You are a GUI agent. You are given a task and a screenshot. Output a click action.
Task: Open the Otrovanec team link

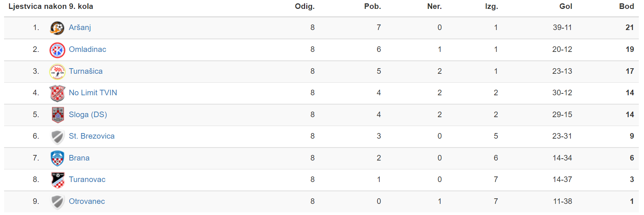(x=87, y=201)
